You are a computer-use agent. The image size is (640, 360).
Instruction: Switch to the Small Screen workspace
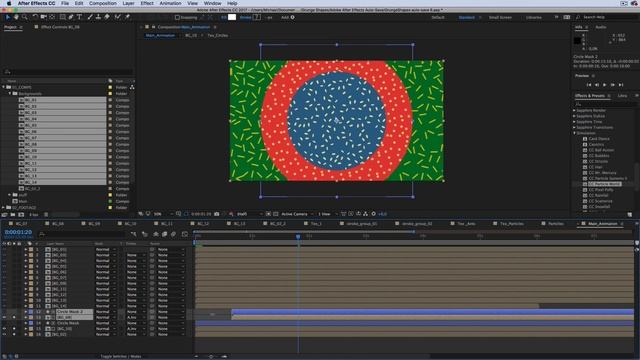(500, 18)
